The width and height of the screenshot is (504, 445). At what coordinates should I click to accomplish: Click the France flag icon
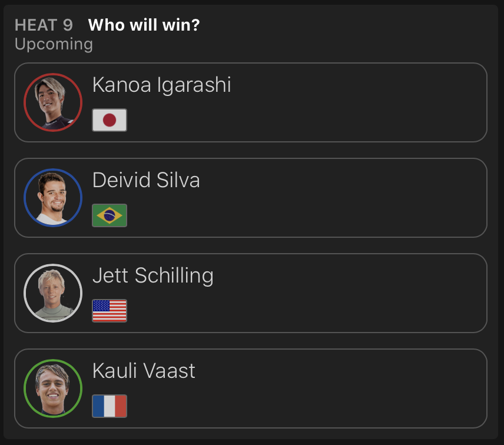(110, 406)
